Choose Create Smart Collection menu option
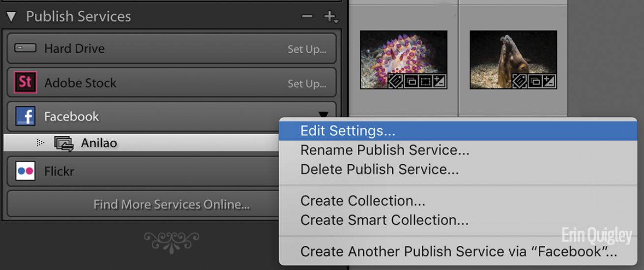 click(x=384, y=220)
